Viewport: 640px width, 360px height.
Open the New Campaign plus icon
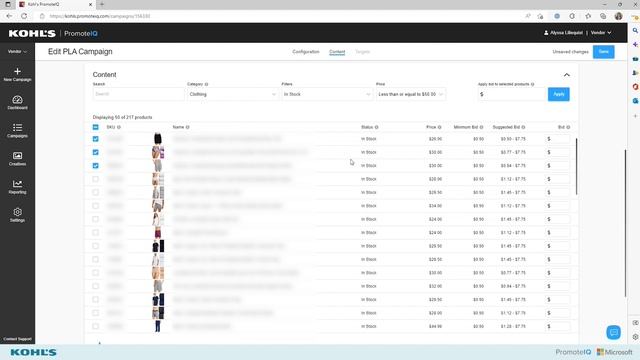[x=17, y=71]
